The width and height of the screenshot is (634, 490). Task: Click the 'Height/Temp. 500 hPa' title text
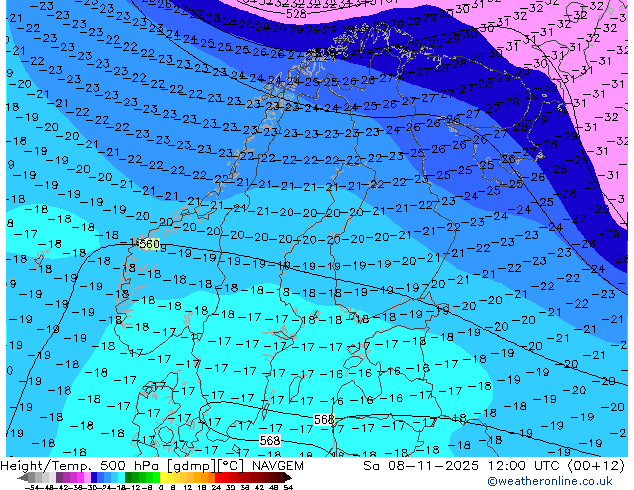[82, 466]
